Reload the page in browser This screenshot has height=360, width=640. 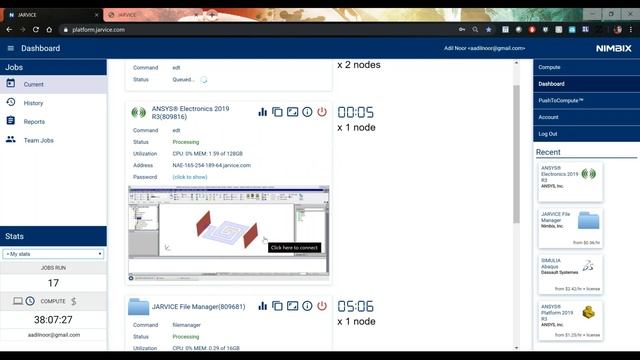click(36, 29)
